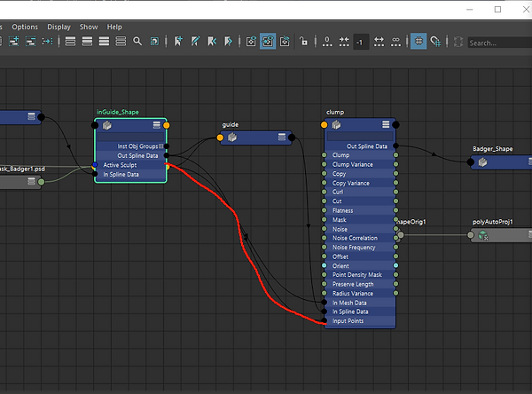Viewport: 532px width, 394px height.
Task: Open the Options menu
Action: click(x=25, y=27)
